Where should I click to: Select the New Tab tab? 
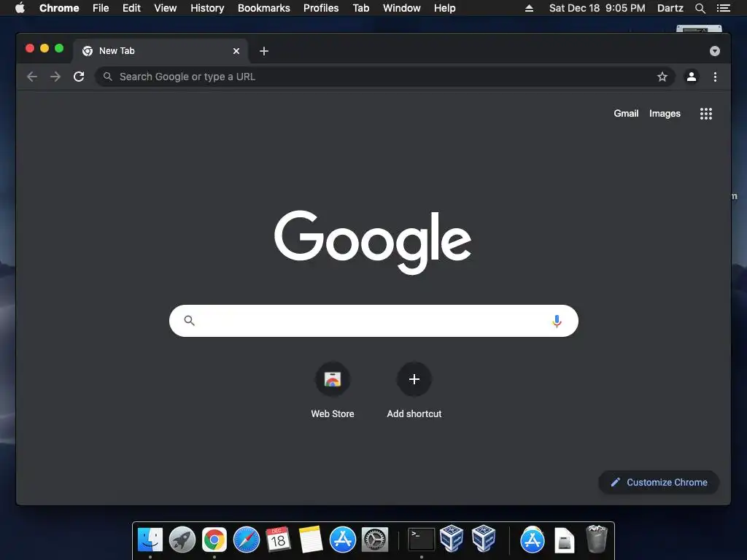click(x=160, y=51)
